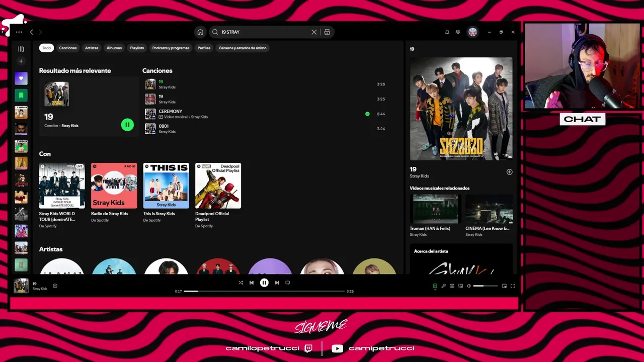Pause playback in the player bar

coord(264,283)
